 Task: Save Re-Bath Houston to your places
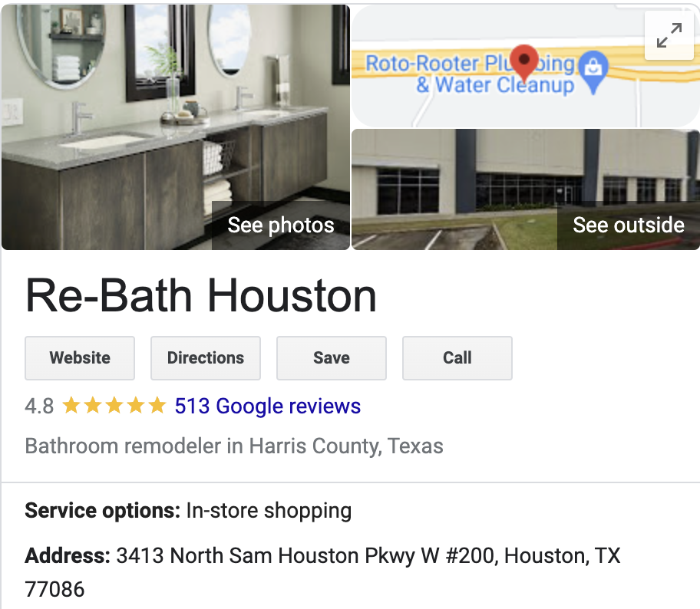coord(332,358)
